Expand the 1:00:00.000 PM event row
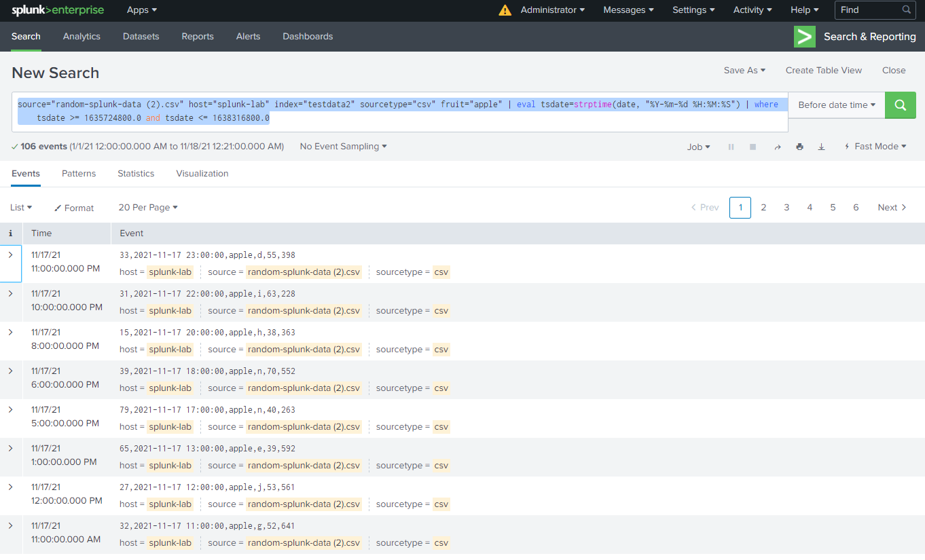The height and width of the screenshot is (560, 925). click(x=10, y=448)
